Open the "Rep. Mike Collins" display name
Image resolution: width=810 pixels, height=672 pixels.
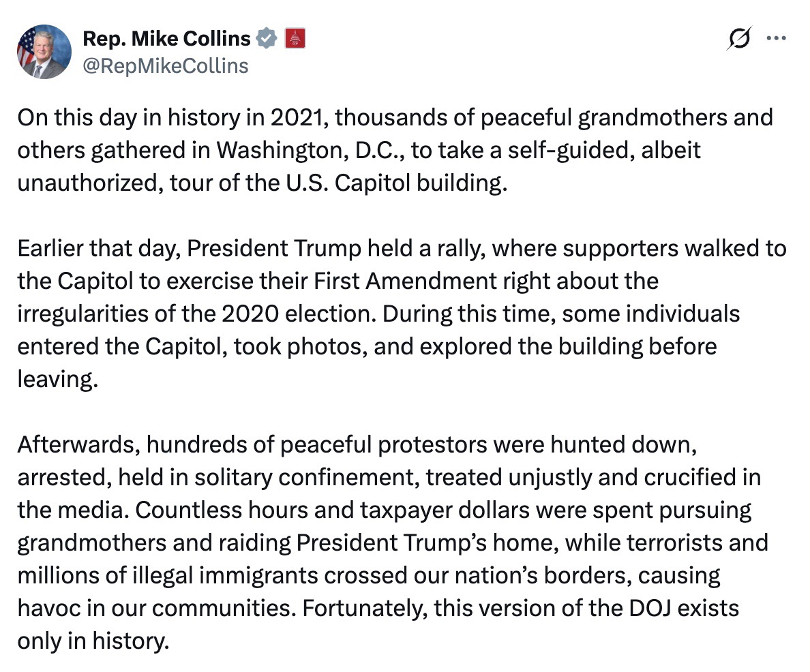pos(166,39)
